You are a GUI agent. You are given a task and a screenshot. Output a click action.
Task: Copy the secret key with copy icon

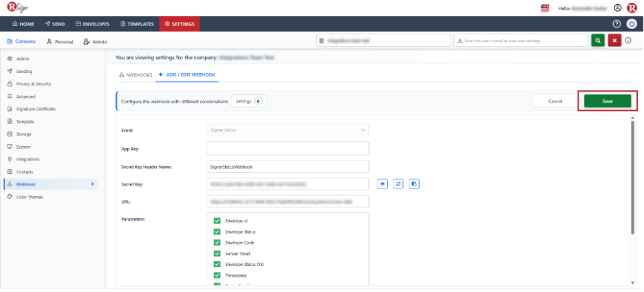[414, 185]
